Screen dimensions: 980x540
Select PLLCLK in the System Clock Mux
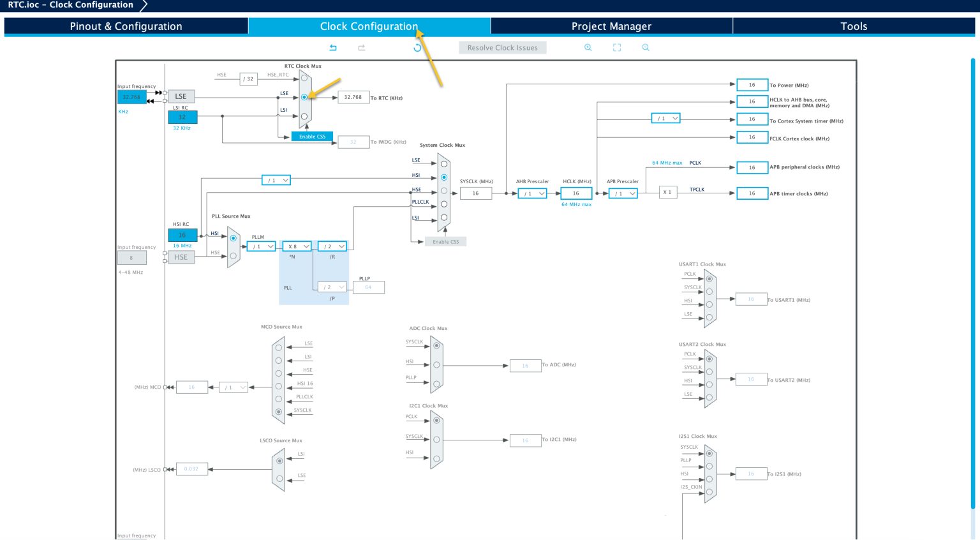click(444, 202)
